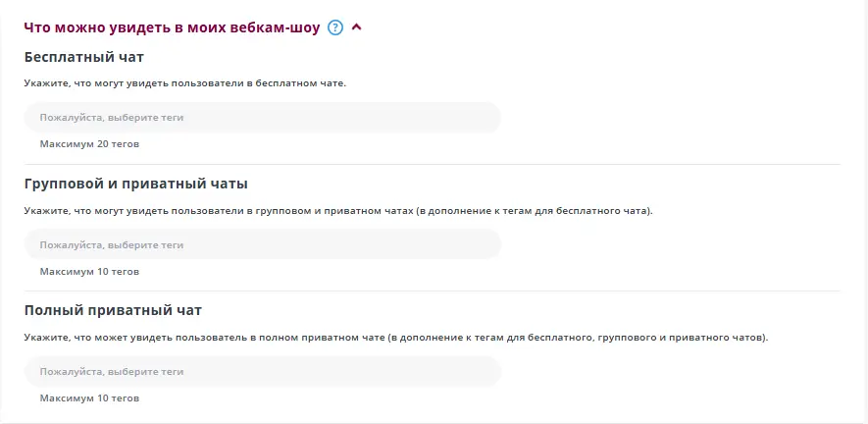Click the divider line above Полный приватный чат
The width and height of the screenshot is (868, 424).
tap(432, 291)
